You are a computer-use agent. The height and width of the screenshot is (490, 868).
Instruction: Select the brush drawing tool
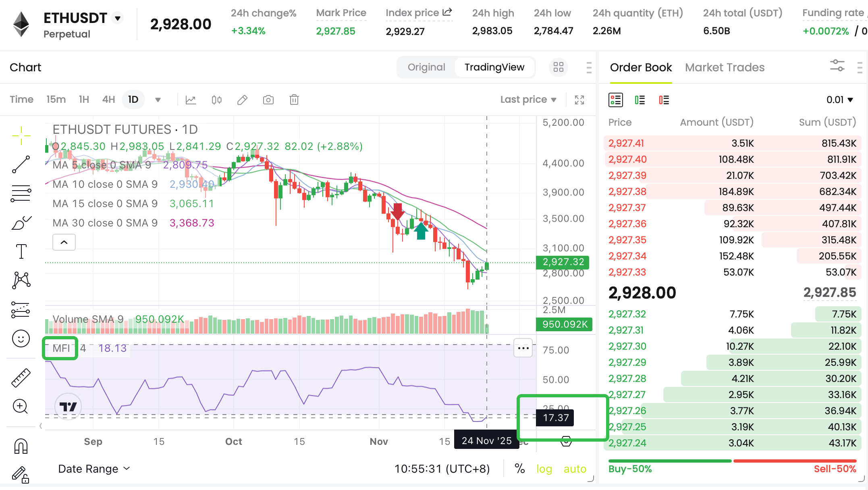(x=21, y=222)
